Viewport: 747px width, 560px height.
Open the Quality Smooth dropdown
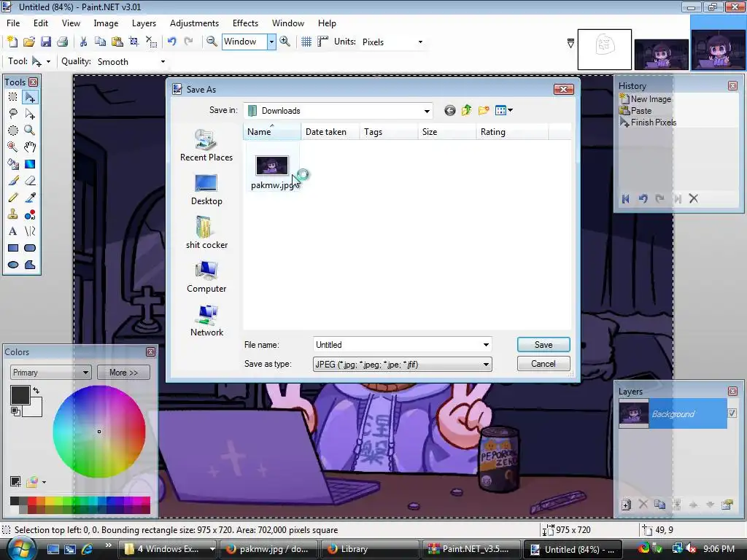pos(163,62)
